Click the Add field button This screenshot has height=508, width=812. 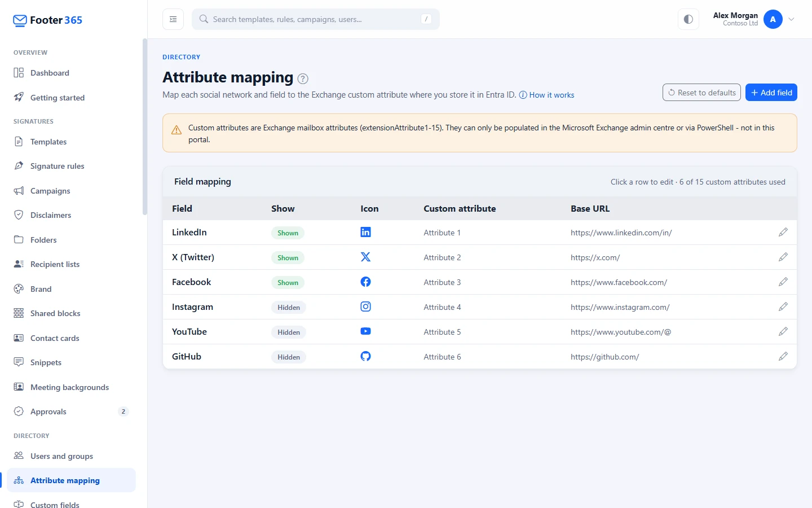[771, 93]
